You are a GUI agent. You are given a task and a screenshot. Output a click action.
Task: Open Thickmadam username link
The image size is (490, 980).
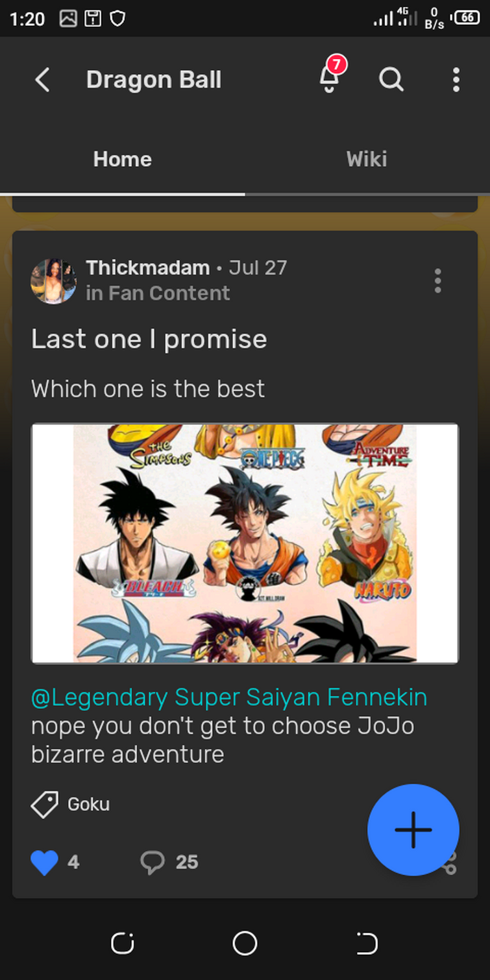148,267
